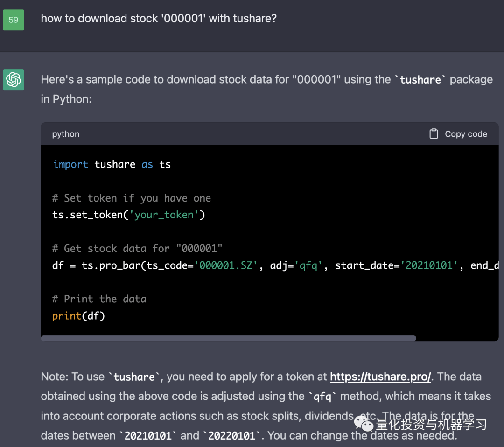Viewport: 504px width, 447px height.
Task: Click the adj='qfq' argument in code
Action: coord(296,265)
